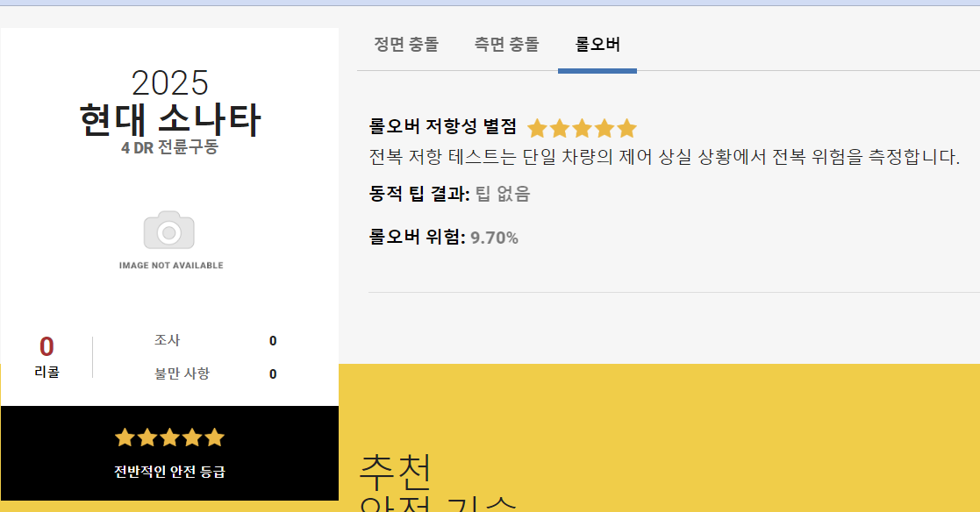
Task: Switch to the 정면 충돌 tab
Action: pyautogui.click(x=406, y=45)
